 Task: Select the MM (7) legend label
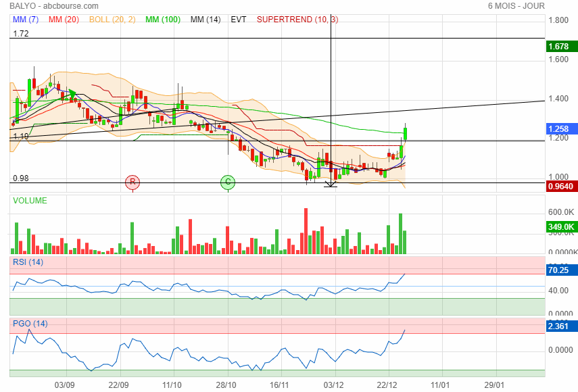tap(26, 20)
